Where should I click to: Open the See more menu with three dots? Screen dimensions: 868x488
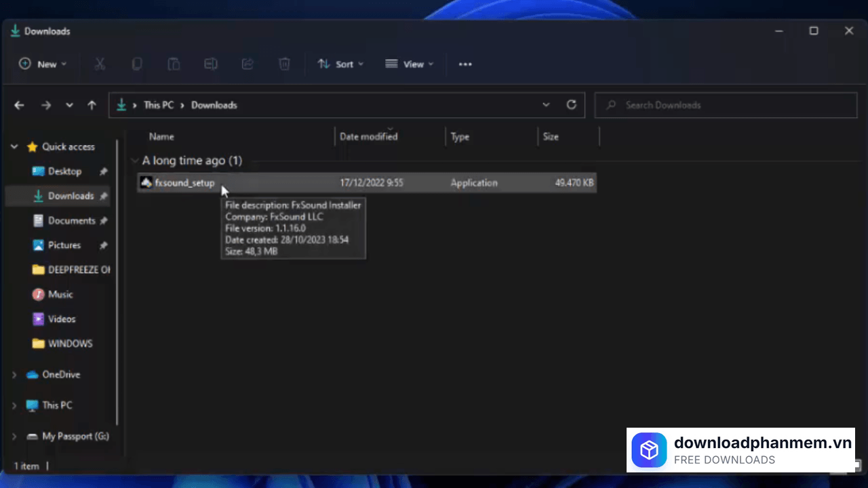[465, 64]
